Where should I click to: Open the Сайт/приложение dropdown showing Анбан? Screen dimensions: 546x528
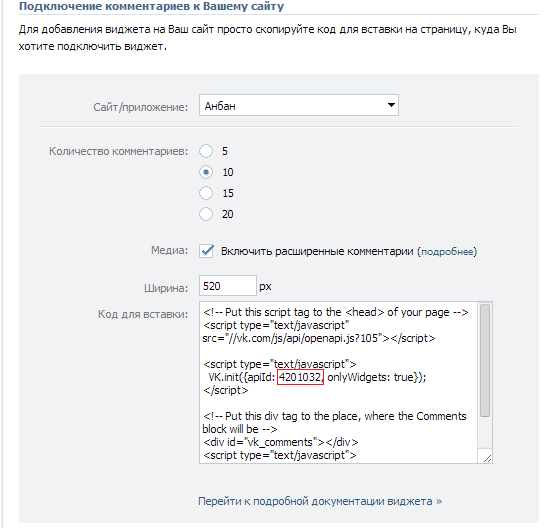coord(299,105)
